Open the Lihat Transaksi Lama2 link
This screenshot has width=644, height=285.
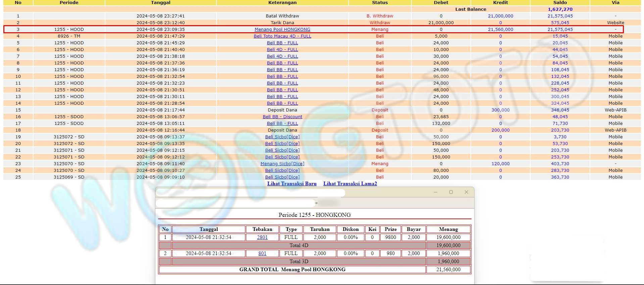(350, 184)
